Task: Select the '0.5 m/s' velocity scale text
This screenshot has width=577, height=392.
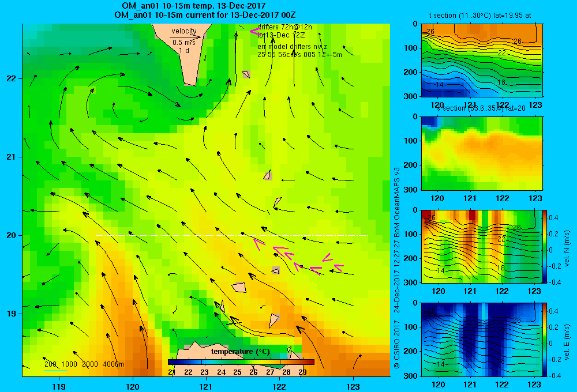Action: [x=183, y=43]
